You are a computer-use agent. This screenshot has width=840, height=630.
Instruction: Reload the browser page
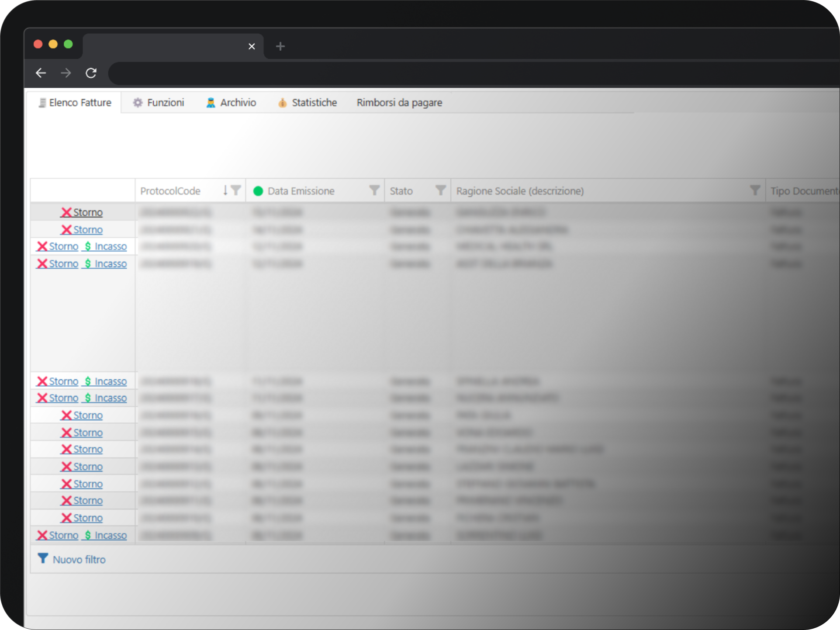[91, 73]
